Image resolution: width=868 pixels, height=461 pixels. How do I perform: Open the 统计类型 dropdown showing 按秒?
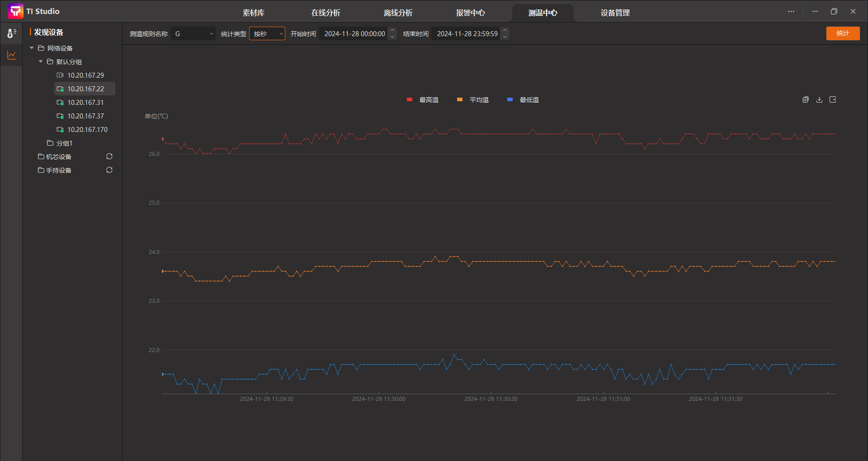click(267, 34)
